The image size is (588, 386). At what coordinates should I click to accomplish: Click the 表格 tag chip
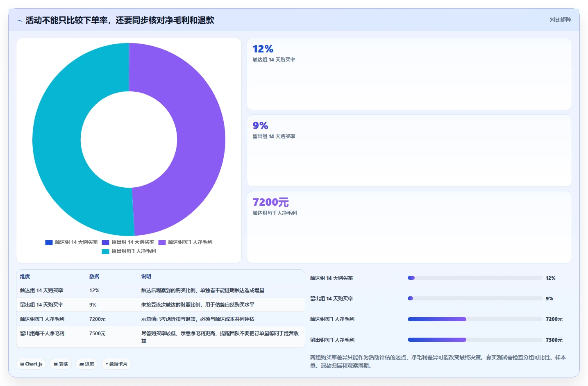(61, 364)
